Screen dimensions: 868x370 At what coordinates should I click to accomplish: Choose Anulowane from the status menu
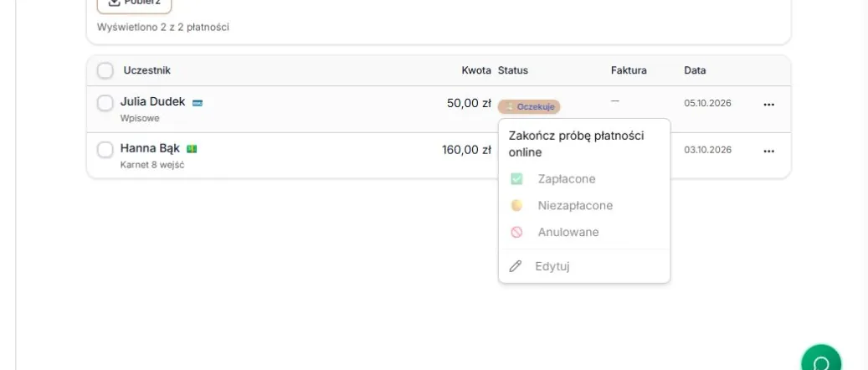click(584, 232)
